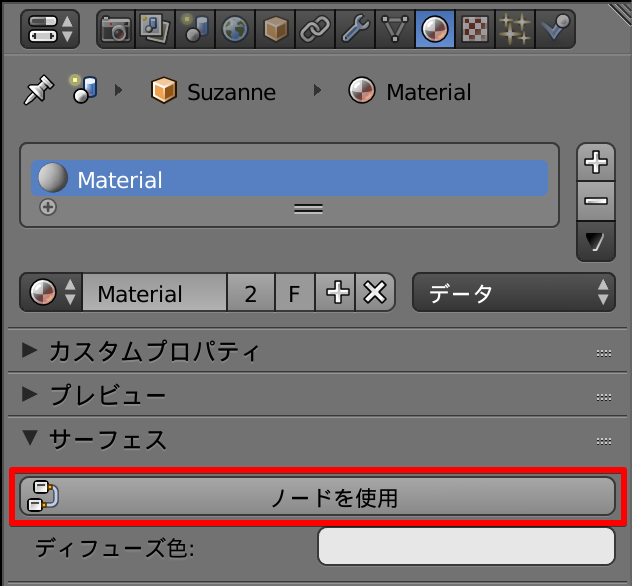Grab the material list resize handle
632x586 pixels.
tap(308, 209)
